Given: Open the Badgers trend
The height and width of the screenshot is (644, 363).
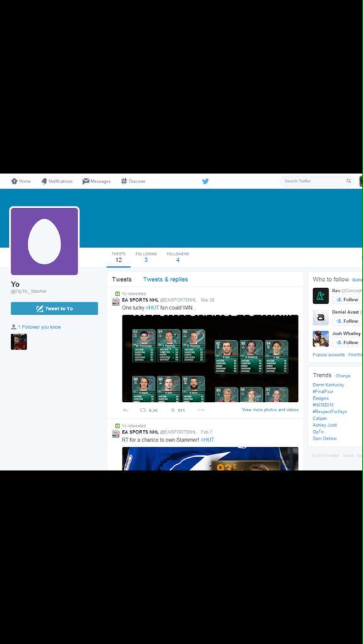Looking at the screenshot, I should (x=321, y=398).
